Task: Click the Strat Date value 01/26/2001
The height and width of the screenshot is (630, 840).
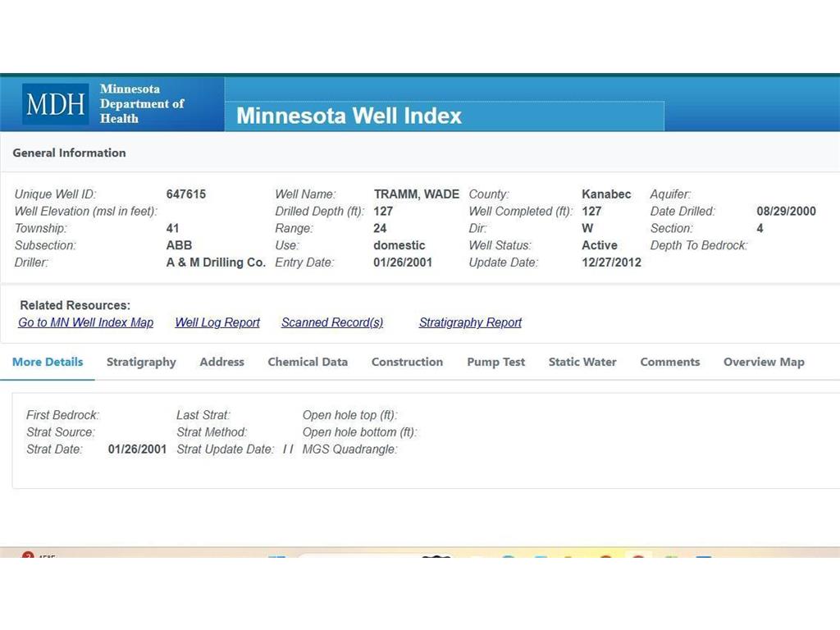Action: pyautogui.click(x=137, y=450)
